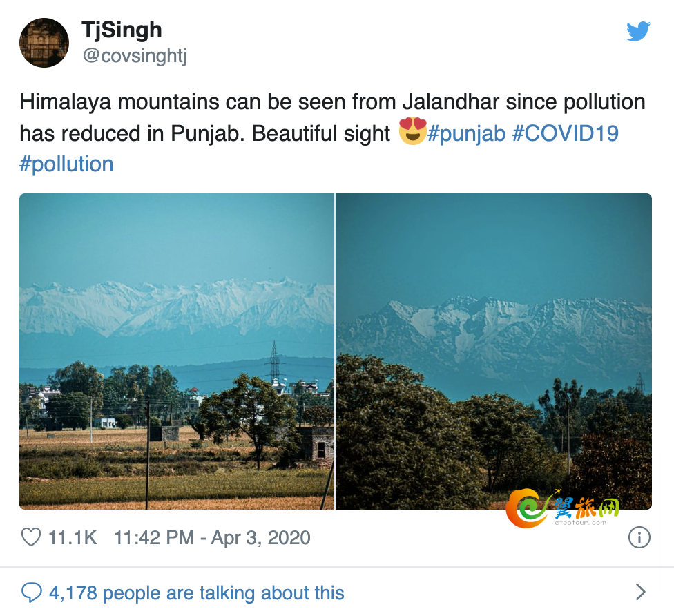Click the @covsinghtj handle
Image resolution: width=674 pixels, height=616 pixels.
click(135, 56)
